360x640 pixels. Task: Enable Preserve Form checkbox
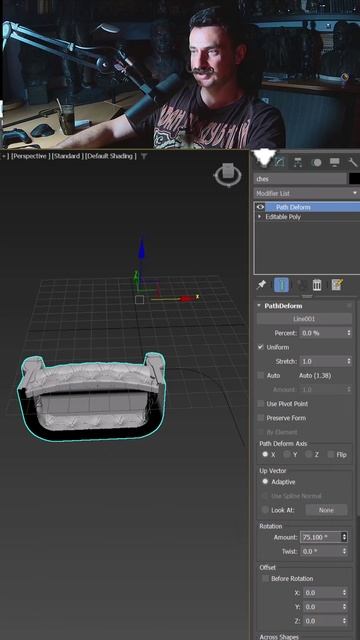[260, 418]
